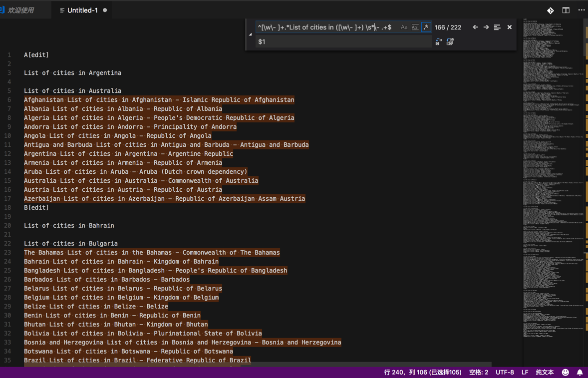Image resolution: width=588 pixels, height=378 pixels.
Task: Open the UTF-8 encoding selector
Action: (x=505, y=373)
